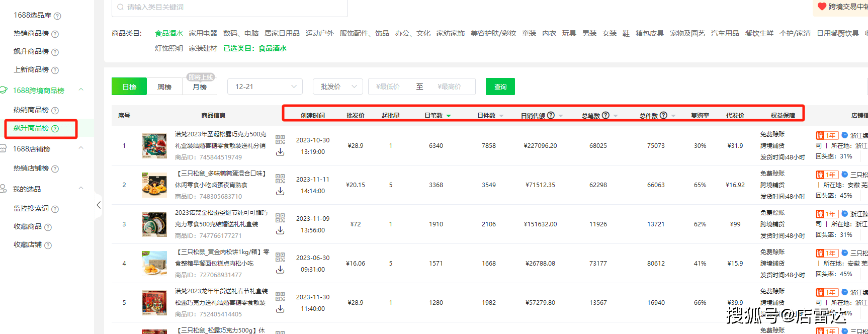This screenshot has width=868, height=334.
Task: Switch to the 日榜 tab
Action: (129, 87)
